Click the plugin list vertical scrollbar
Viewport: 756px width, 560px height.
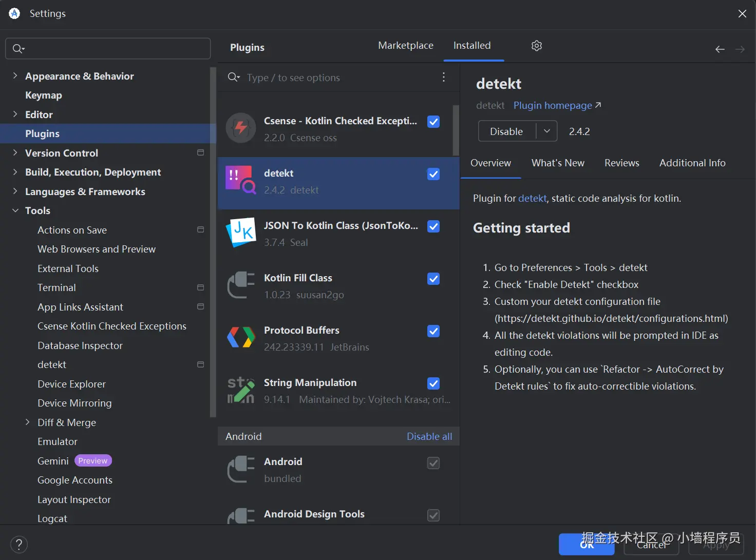[456, 130]
